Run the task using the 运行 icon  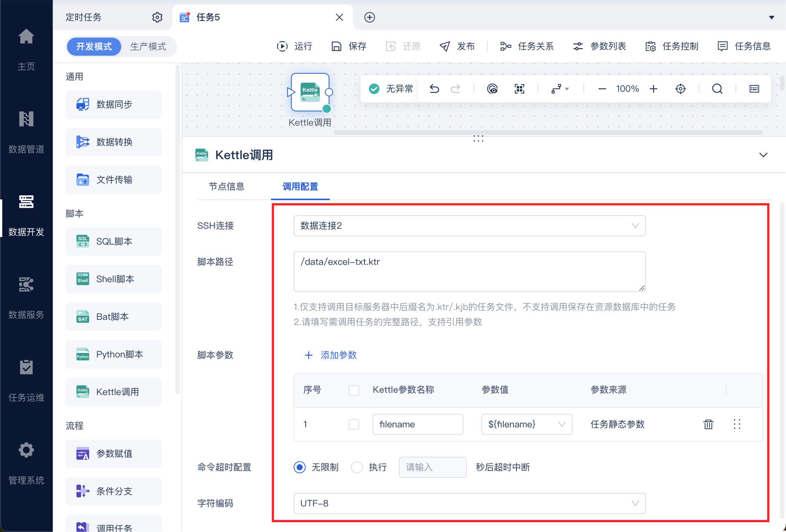pos(282,46)
